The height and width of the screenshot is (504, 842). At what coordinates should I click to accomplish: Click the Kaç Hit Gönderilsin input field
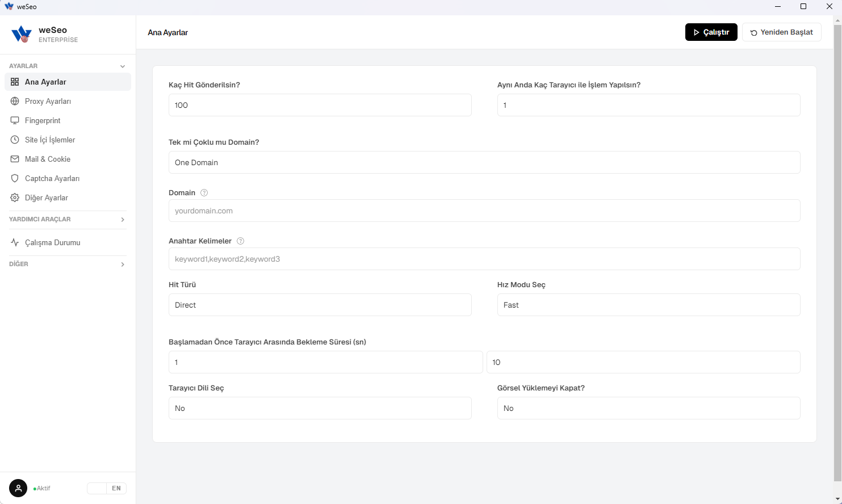320,105
